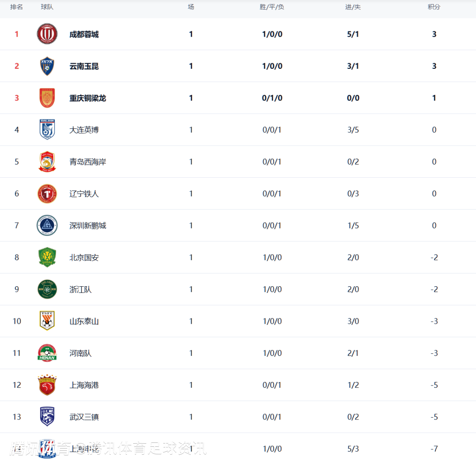
Task: Click the 深圳新鹏城 circular emblem
Action: pyautogui.click(x=47, y=225)
